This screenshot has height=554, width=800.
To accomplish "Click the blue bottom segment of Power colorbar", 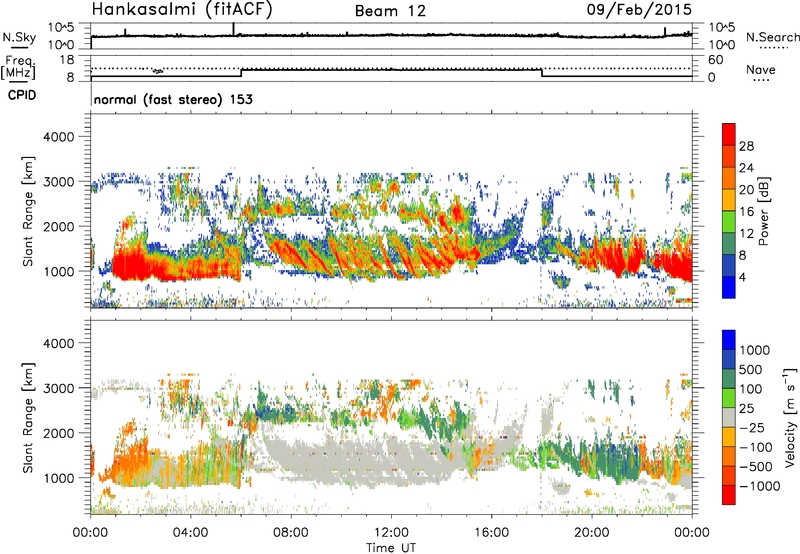I will (x=729, y=287).
